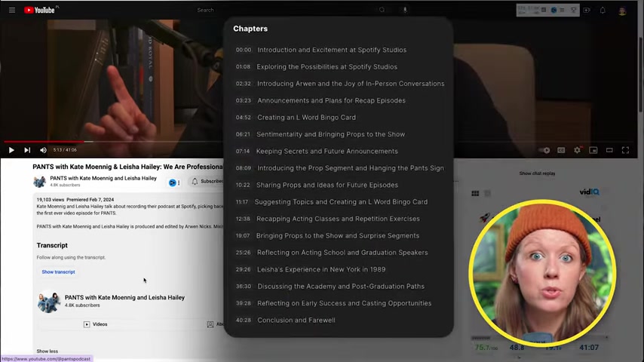Click the 40:28 timestamp in the chapters list
644x362 pixels.
243,320
